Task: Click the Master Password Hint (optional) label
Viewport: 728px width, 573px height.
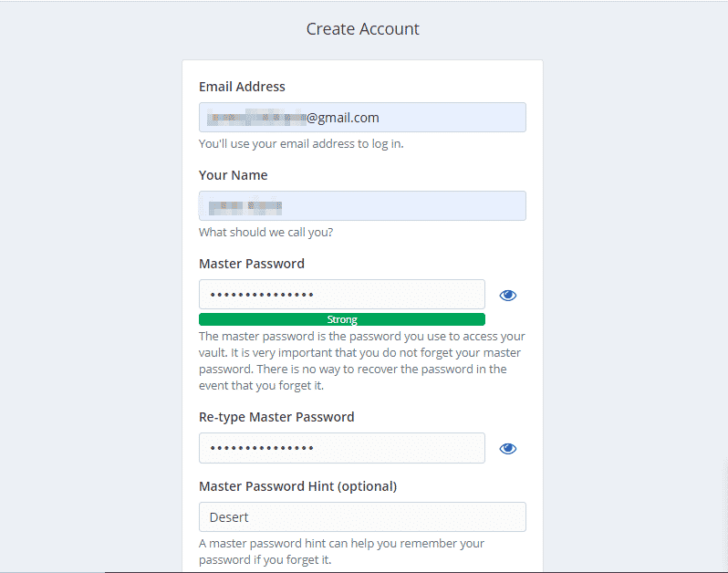Action: click(297, 486)
